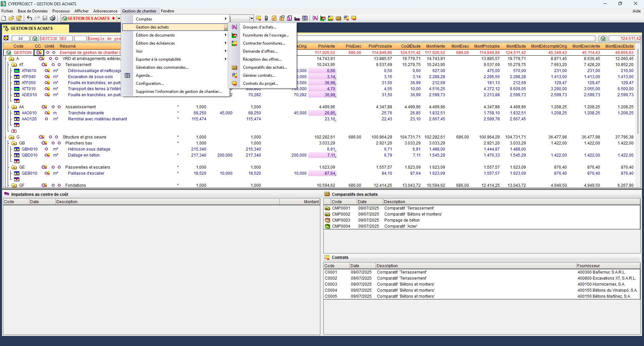Click the euro currency icon
This screenshot has height=346, width=644.
pos(6,38)
